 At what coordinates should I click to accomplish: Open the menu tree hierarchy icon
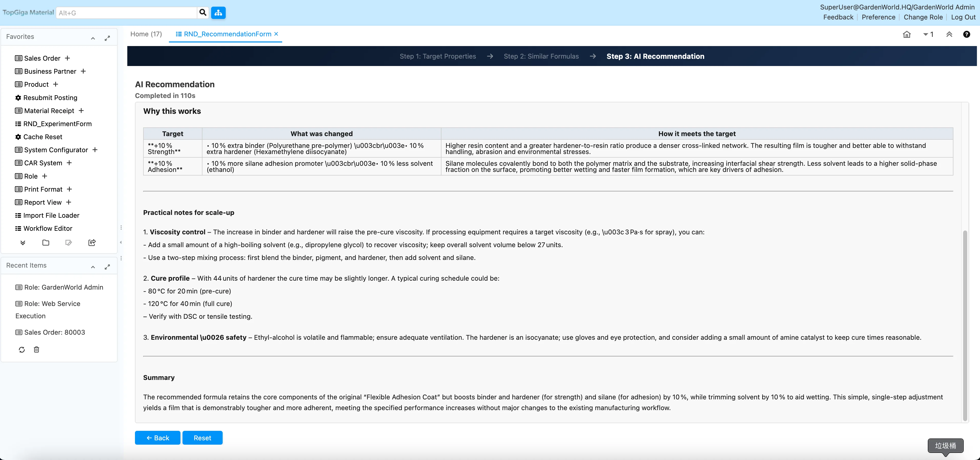218,13
